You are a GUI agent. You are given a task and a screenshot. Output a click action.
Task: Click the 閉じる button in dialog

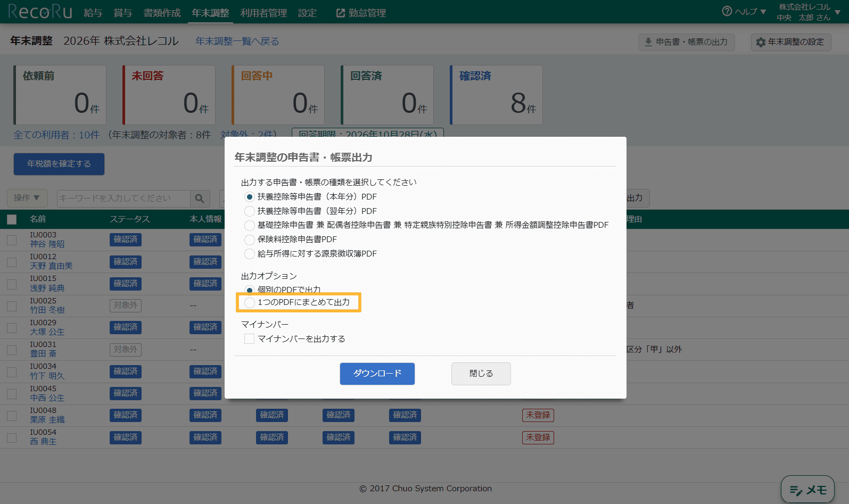481,374
